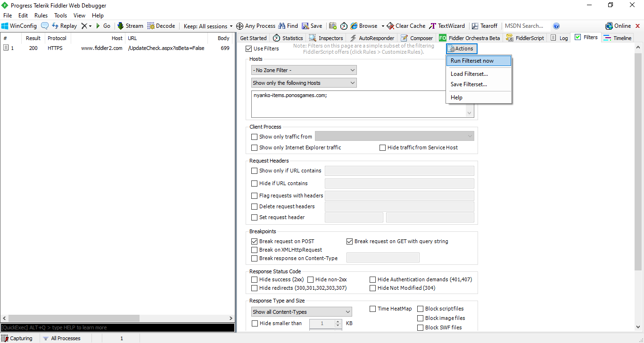Select Save Filterset... from menu
Image resolution: width=644 pixels, height=343 pixels.
click(479, 84)
